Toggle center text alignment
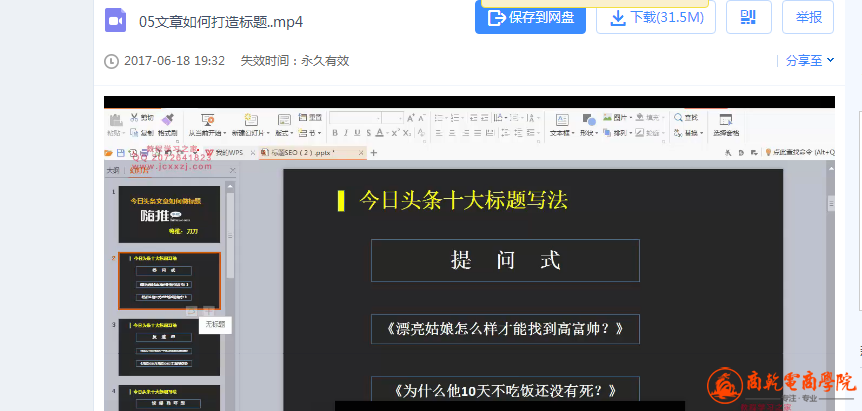The width and height of the screenshot is (862, 411). (x=452, y=133)
